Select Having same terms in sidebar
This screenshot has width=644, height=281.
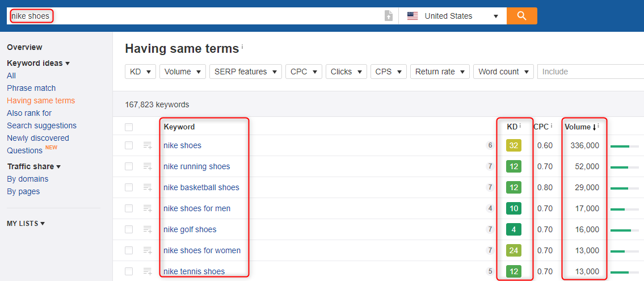pyautogui.click(x=41, y=100)
